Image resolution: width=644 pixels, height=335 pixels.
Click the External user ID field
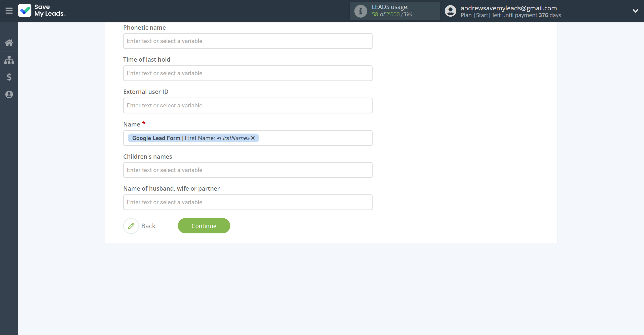click(248, 105)
